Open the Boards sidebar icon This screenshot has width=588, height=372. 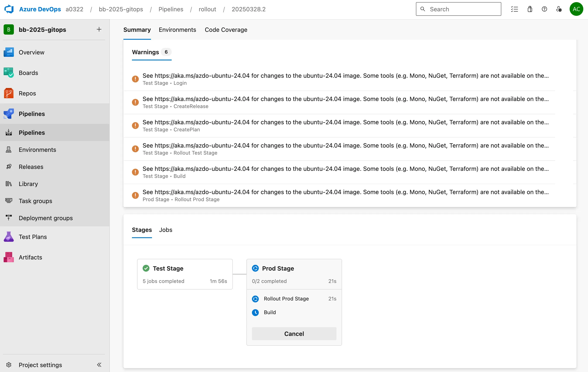click(x=9, y=73)
